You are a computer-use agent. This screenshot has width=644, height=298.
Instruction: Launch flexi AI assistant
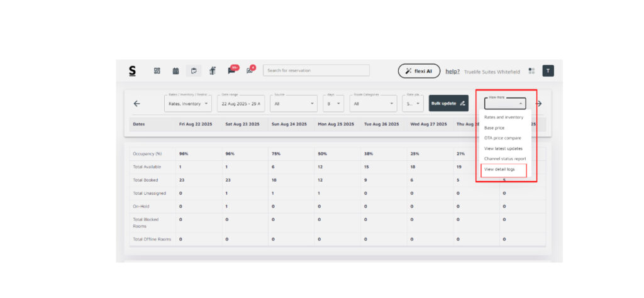[418, 71]
